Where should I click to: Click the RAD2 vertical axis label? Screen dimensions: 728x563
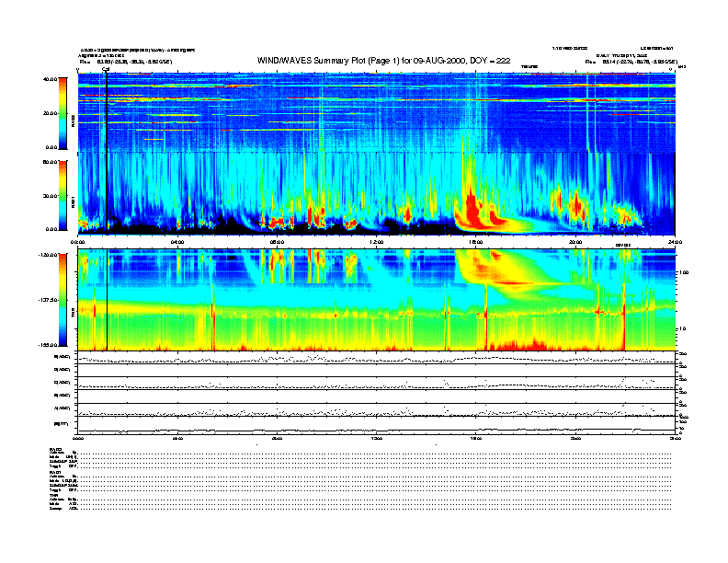tap(73, 121)
